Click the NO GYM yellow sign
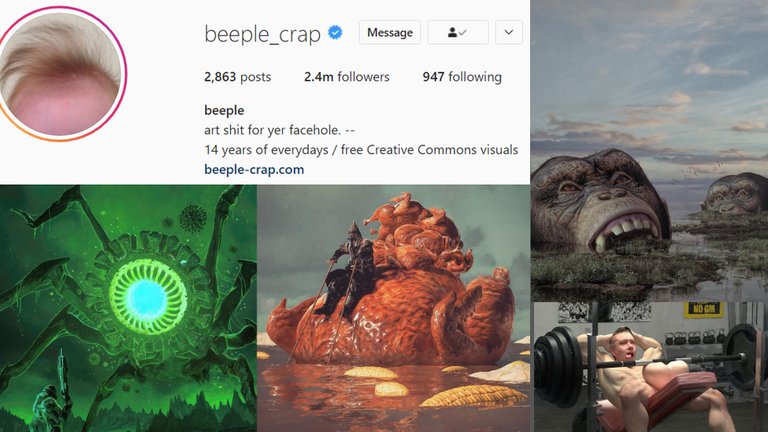This screenshot has height=432, width=768. pos(704,309)
